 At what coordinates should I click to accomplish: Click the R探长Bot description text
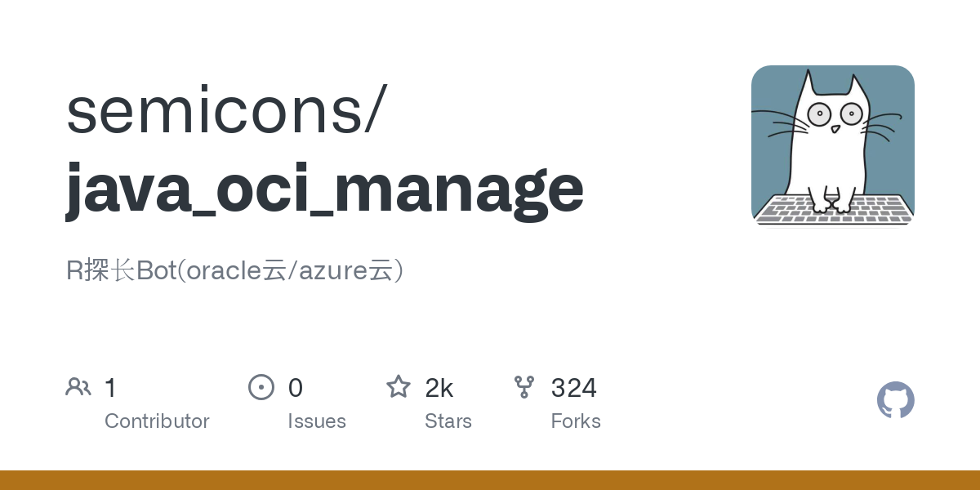pos(235,271)
